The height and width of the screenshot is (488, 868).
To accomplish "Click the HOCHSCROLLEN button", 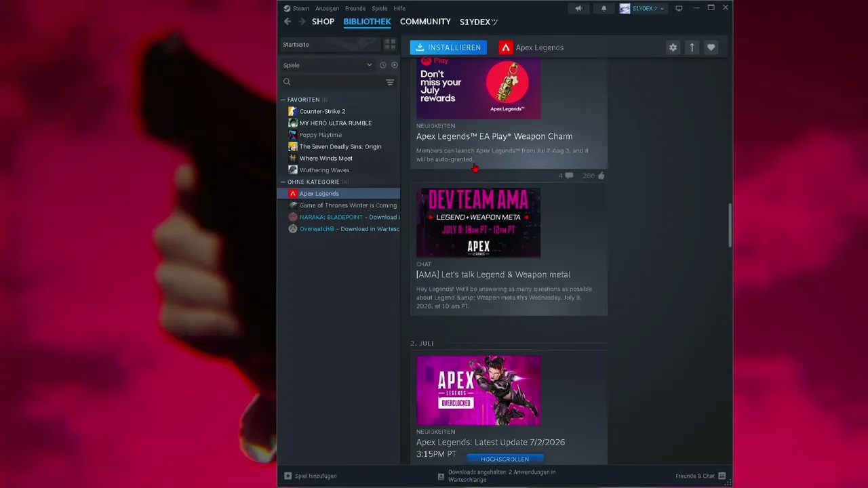I will click(505, 459).
